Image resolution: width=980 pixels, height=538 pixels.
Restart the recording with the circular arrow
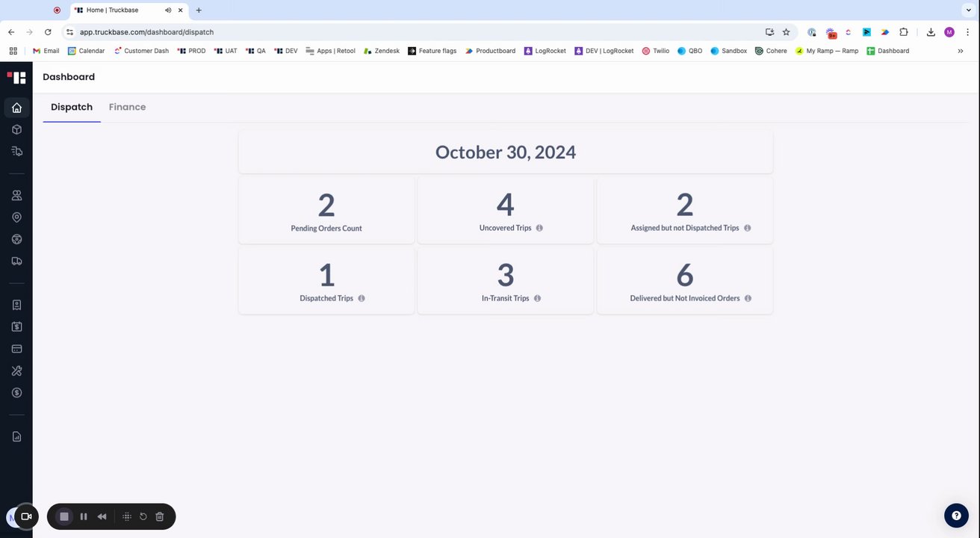coord(143,516)
